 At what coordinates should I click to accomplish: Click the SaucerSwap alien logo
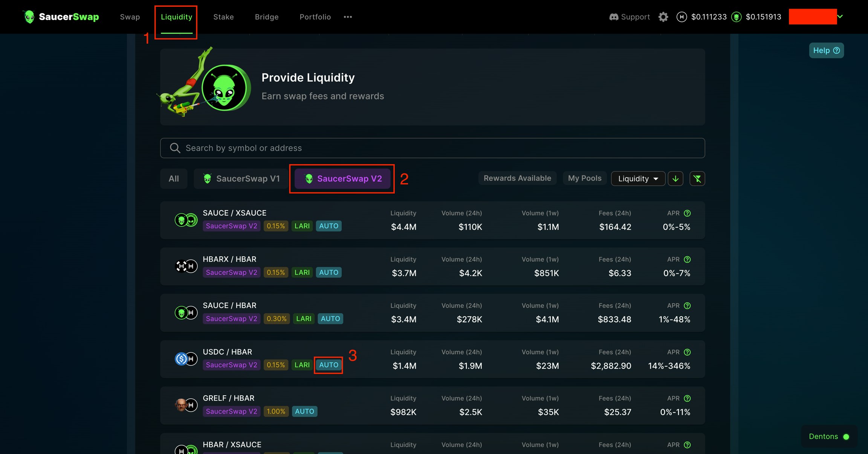29,17
